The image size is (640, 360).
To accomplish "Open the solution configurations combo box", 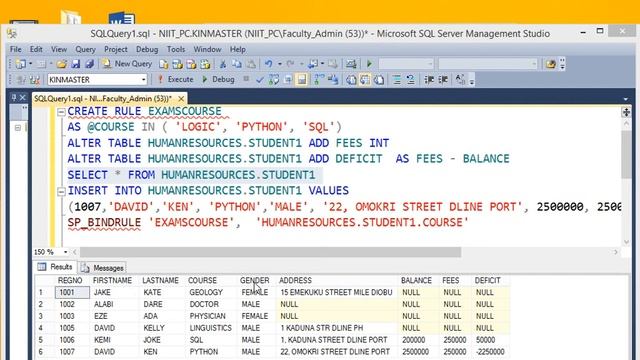I will tap(406, 64).
